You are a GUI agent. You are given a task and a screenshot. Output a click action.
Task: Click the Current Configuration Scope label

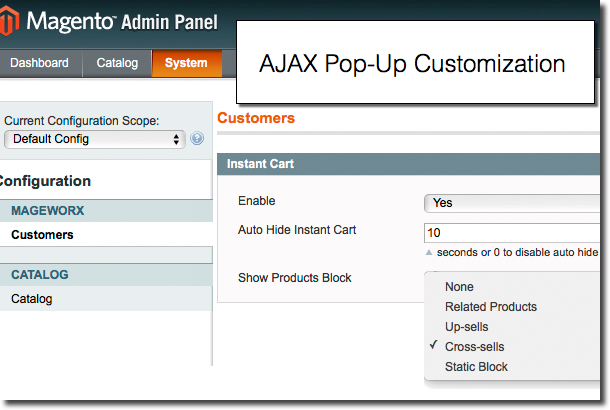click(82, 121)
